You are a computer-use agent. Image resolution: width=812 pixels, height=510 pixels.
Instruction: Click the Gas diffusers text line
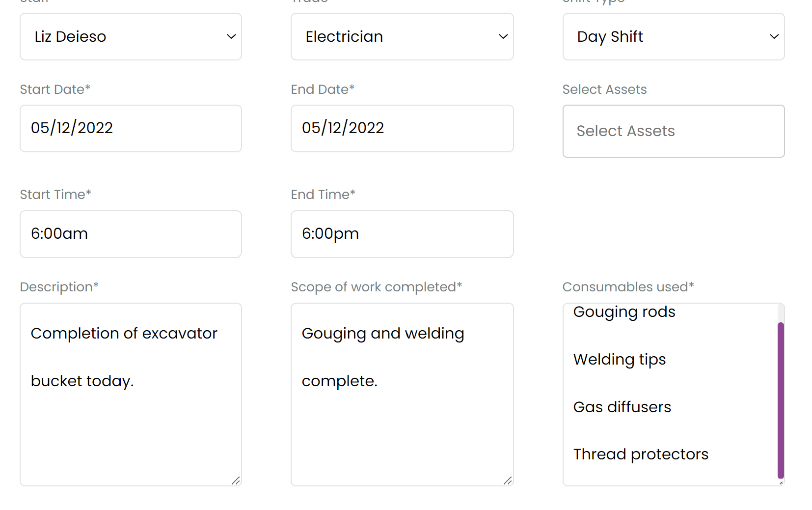622,407
